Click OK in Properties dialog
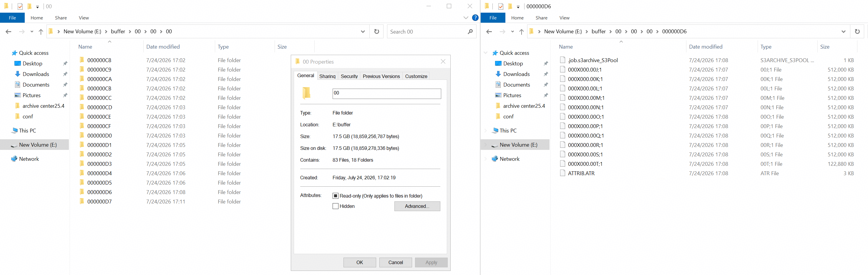868x275 pixels. 359,262
